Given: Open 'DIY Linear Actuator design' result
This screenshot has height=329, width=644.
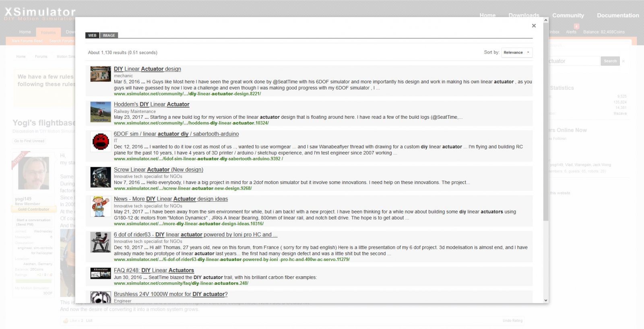Looking at the screenshot, I should tap(147, 69).
